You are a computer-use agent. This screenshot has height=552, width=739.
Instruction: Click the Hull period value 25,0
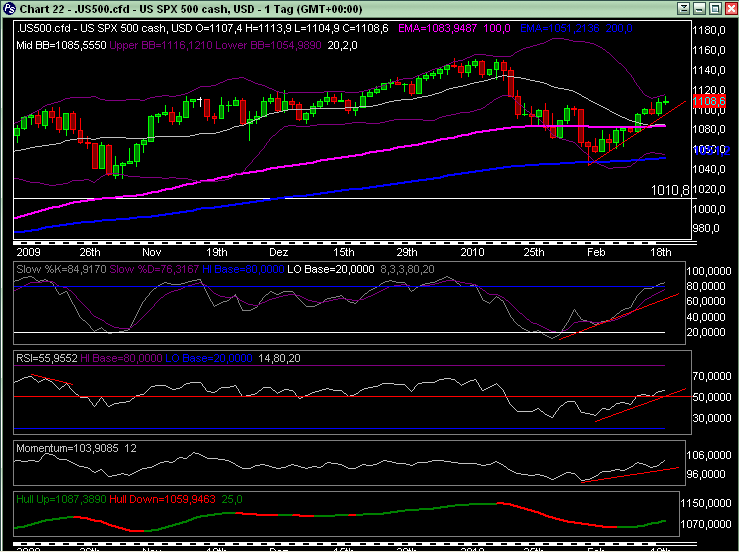pyautogui.click(x=232, y=499)
